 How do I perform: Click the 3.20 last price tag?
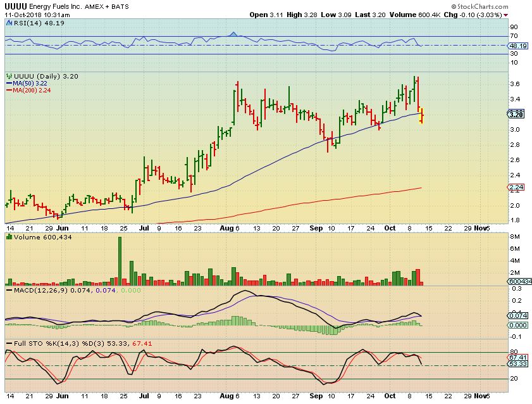point(516,115)
